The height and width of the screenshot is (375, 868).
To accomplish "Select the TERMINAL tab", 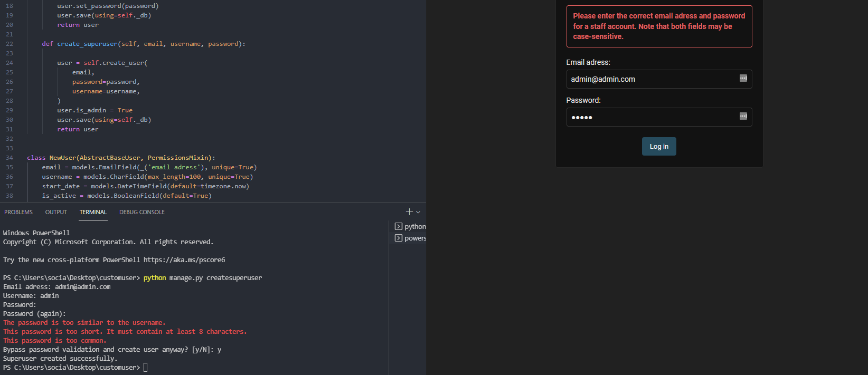I will (x=93, y=212).
